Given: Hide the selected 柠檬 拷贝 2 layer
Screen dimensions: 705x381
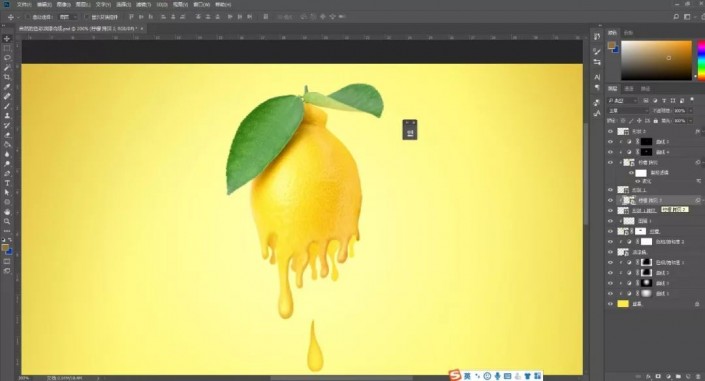Looking at the screenshot, I should tap(610, 200).
